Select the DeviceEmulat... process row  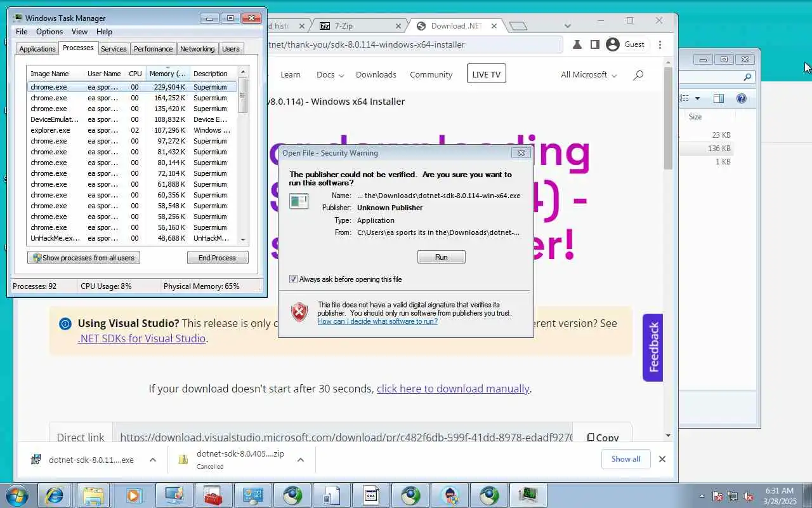[132, 119]
